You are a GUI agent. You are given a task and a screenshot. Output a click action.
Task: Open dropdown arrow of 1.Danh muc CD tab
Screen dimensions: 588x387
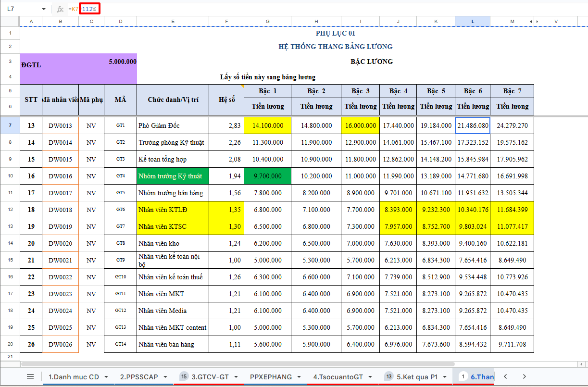[106, 376]
